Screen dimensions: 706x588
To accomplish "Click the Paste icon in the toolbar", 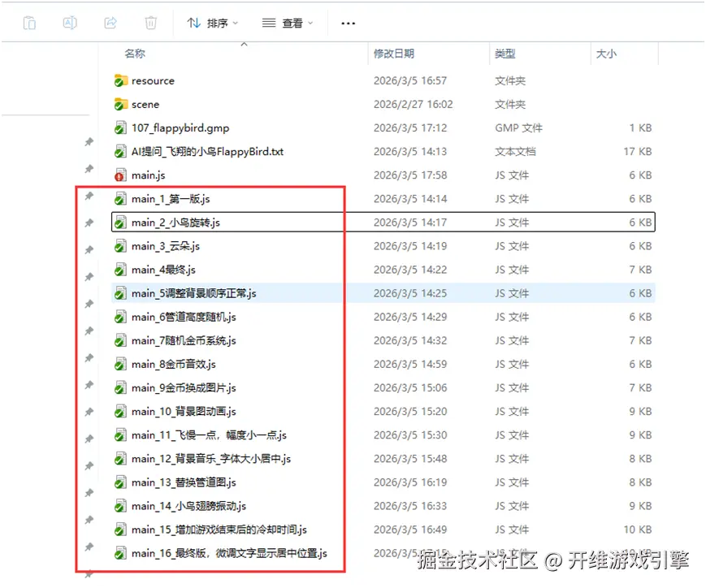I will [29, 23].
